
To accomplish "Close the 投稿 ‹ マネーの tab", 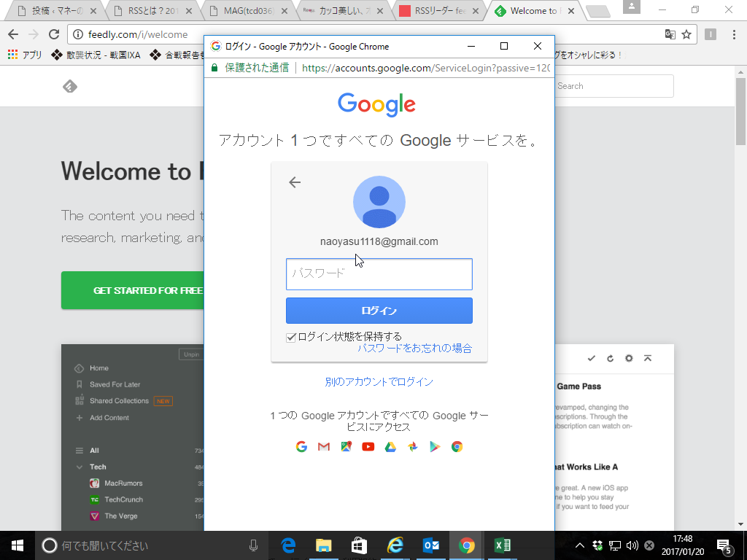I will click(93, 11).
